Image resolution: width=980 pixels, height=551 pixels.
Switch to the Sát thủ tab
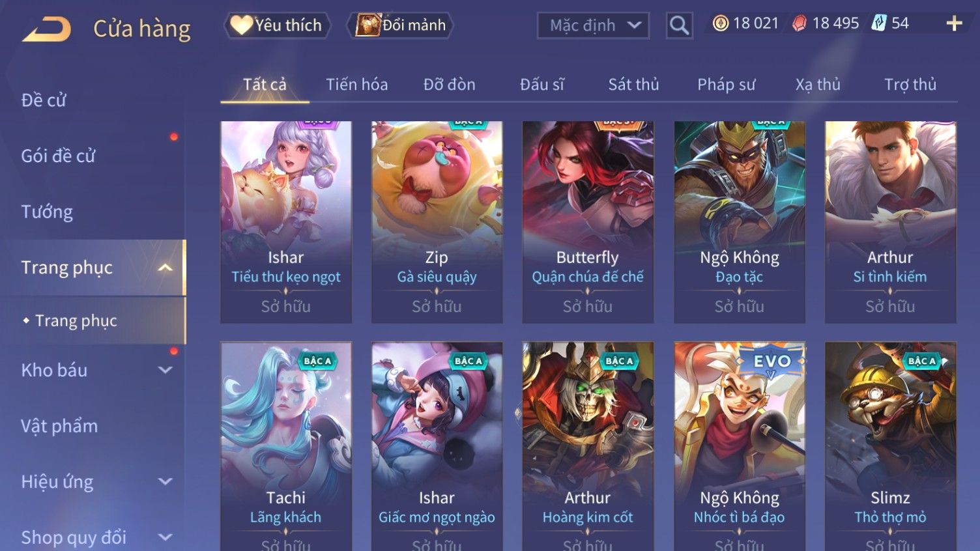(633, 85)
